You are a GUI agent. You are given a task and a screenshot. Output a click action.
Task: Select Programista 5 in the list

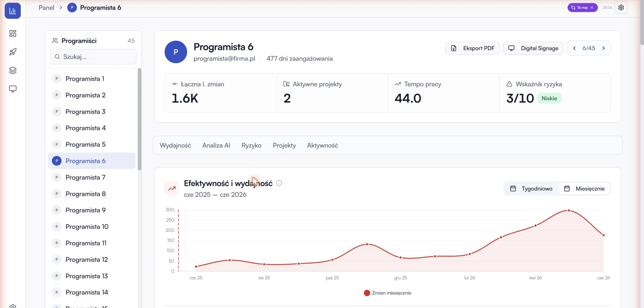pyautogui.click(x=92, y=144)
